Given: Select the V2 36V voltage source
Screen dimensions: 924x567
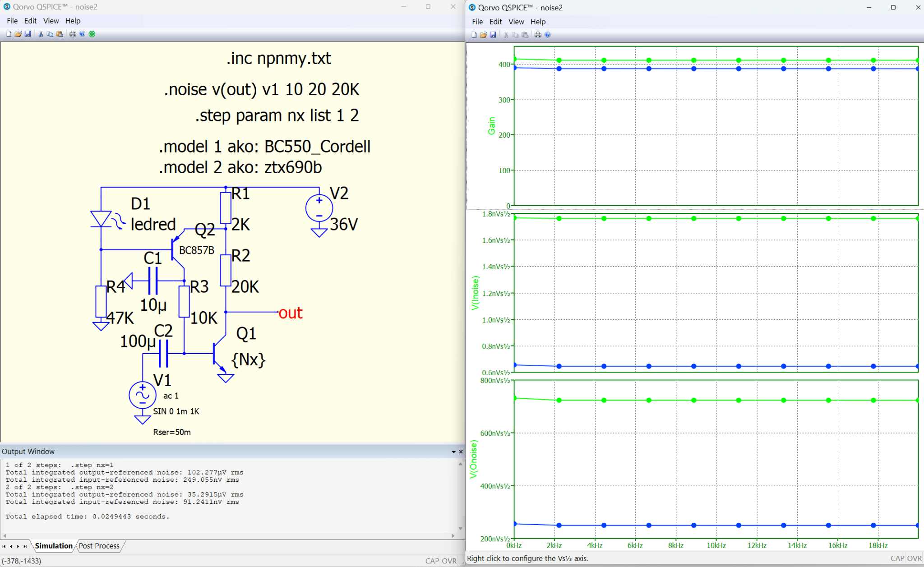Looking at the screenshot, I should [319, 208].
